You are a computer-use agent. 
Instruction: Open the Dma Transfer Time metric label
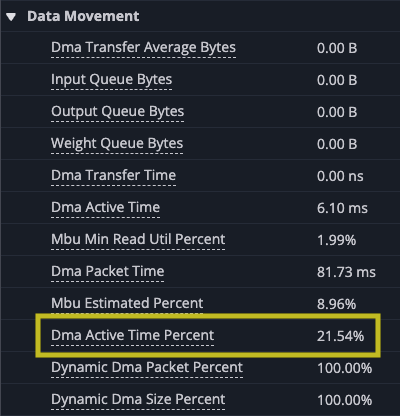click(x=113, y=176)
